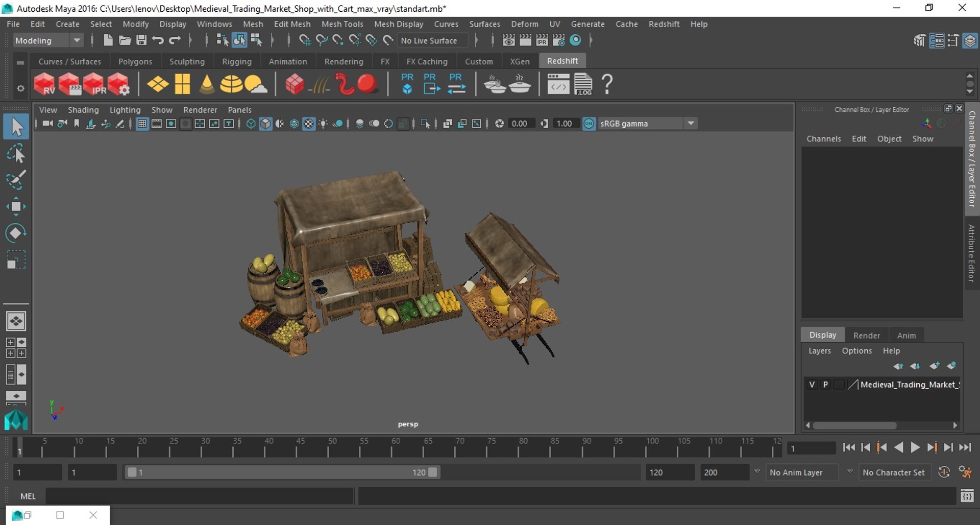The height and width of the screenshot is (525, 980).
Task: Switch to the Polygons shelf tab
Action: (135, 61)
